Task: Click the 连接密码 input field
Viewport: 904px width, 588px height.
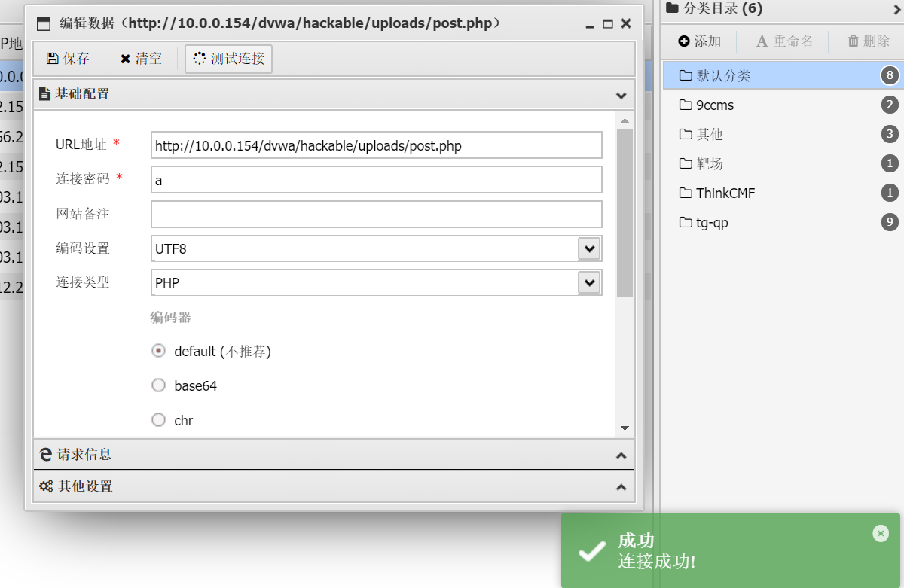Action: tap(377, 180)
